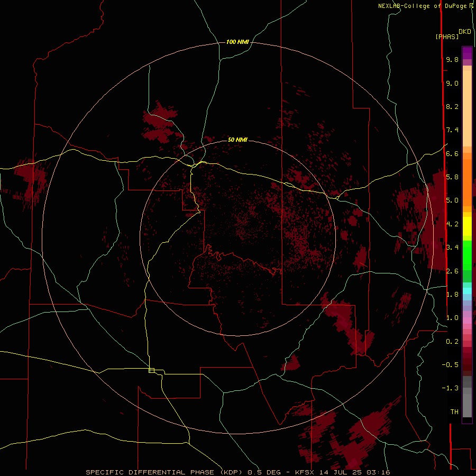Click the SPECIFIC DIFFERENTIAL PHASE (KDP) caption
This screenshot has height=476, width=476.
[164, 472]
